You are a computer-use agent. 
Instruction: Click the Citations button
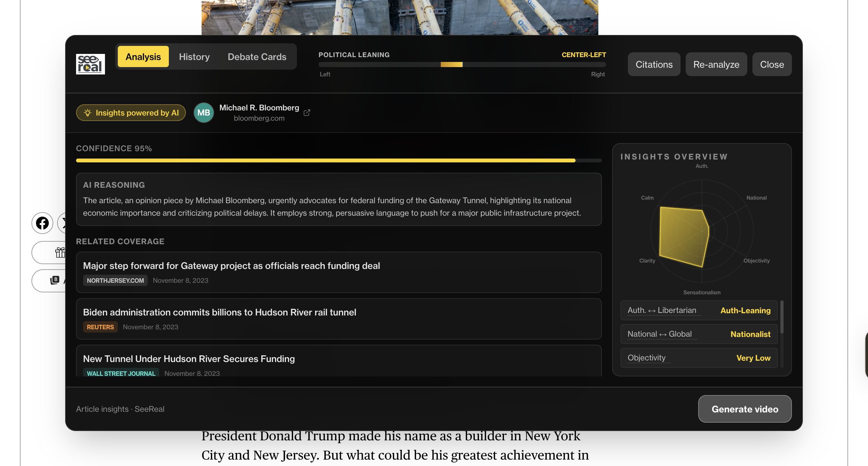(x=654, y=64)
